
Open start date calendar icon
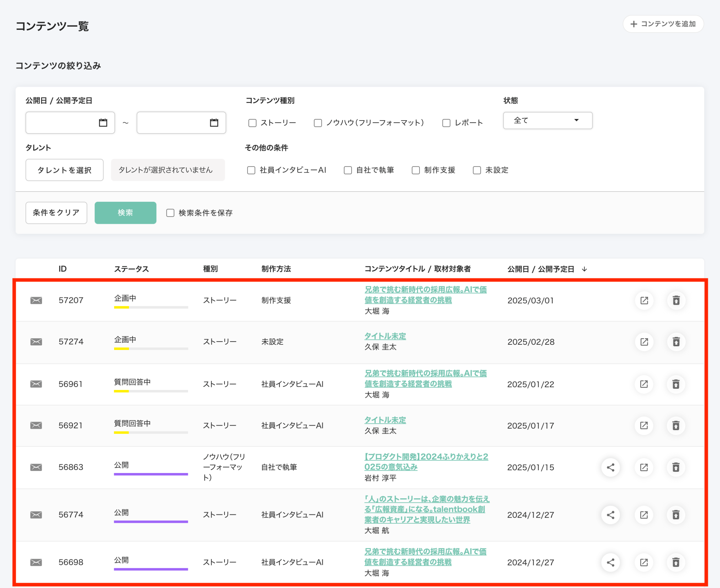[x=103, y=123]
